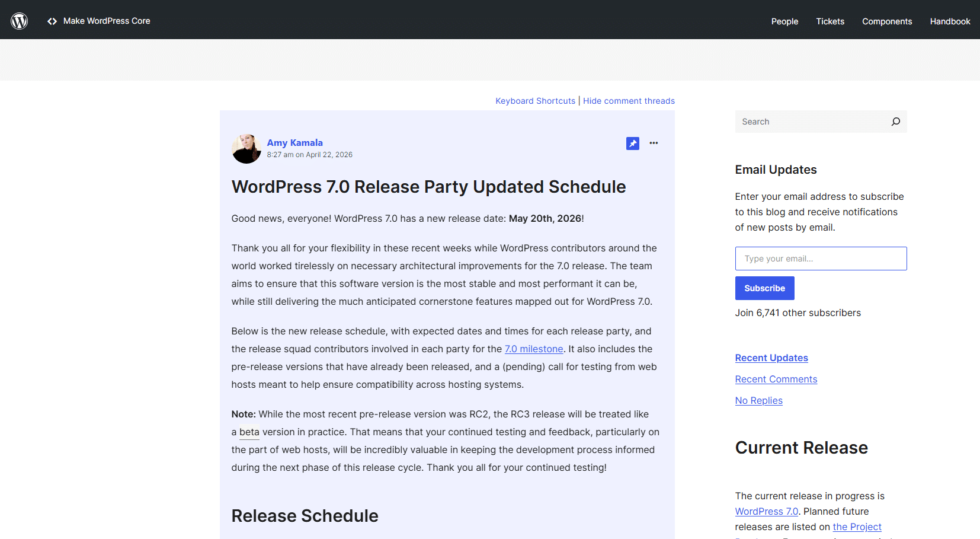Open the WordPress 7.0 sidebar link
Image resolution: width=980 pixels, height=539 pixels.
pyautogui.click(x=767, y=511)
